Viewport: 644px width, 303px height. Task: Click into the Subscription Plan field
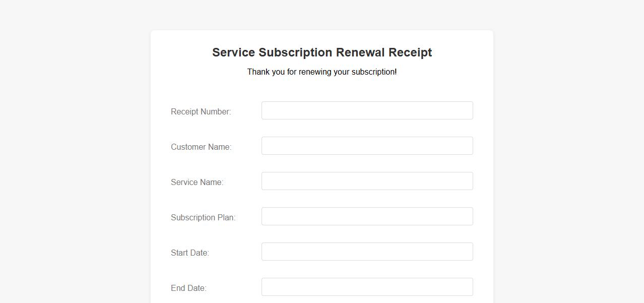(x=367, y=216)
